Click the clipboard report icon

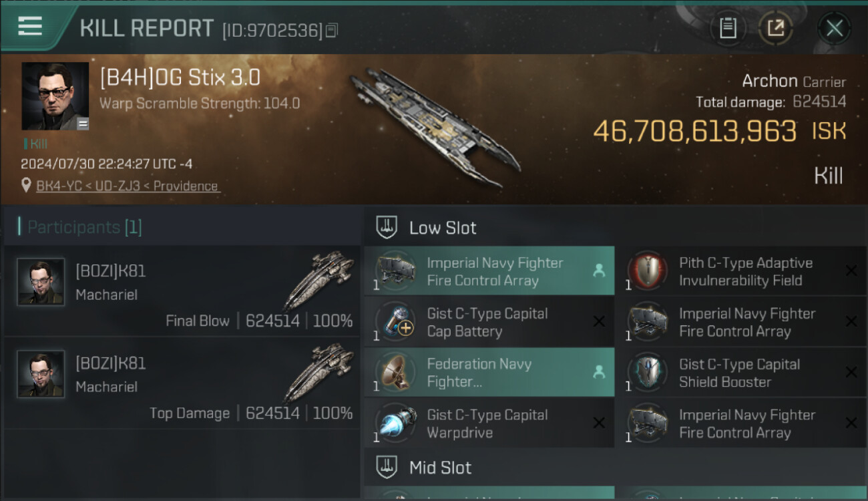[x=728, y=28]
